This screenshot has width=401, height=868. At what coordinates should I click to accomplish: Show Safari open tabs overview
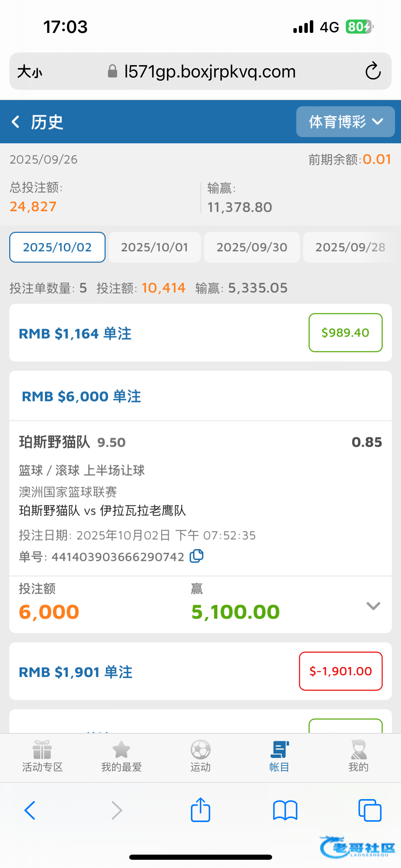tap(369, 810)
